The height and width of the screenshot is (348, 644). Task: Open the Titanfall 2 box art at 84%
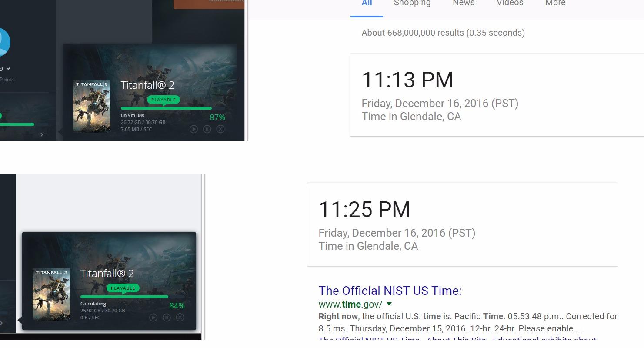click(51, 294)
